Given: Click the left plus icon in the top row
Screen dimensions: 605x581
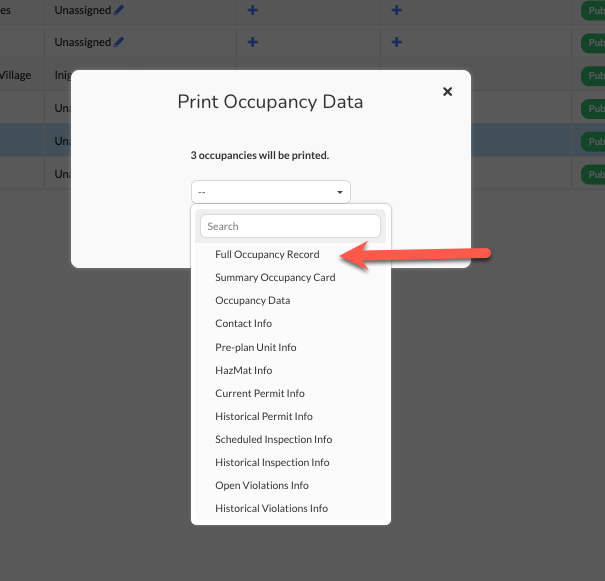Looking at the screenshot, I should 253,9.
